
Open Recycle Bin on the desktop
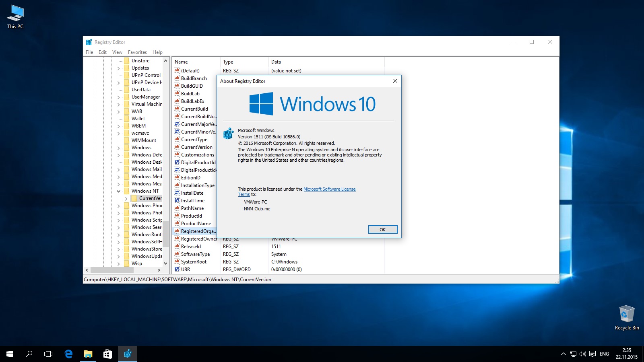(x=627, y=318)
